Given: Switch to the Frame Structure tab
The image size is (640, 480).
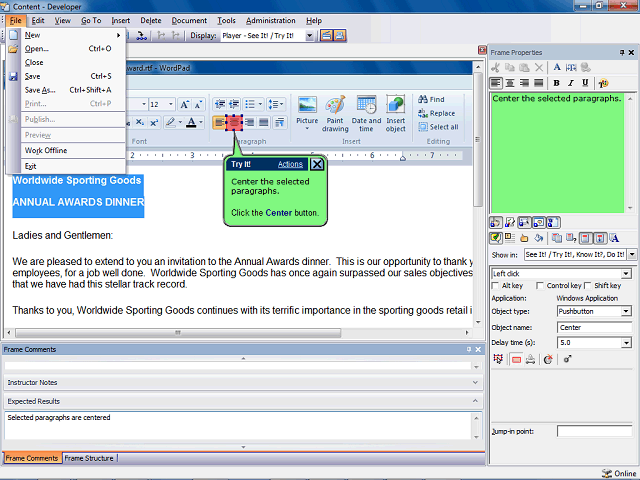Looking at the screenshot, I should pos(89,458).
